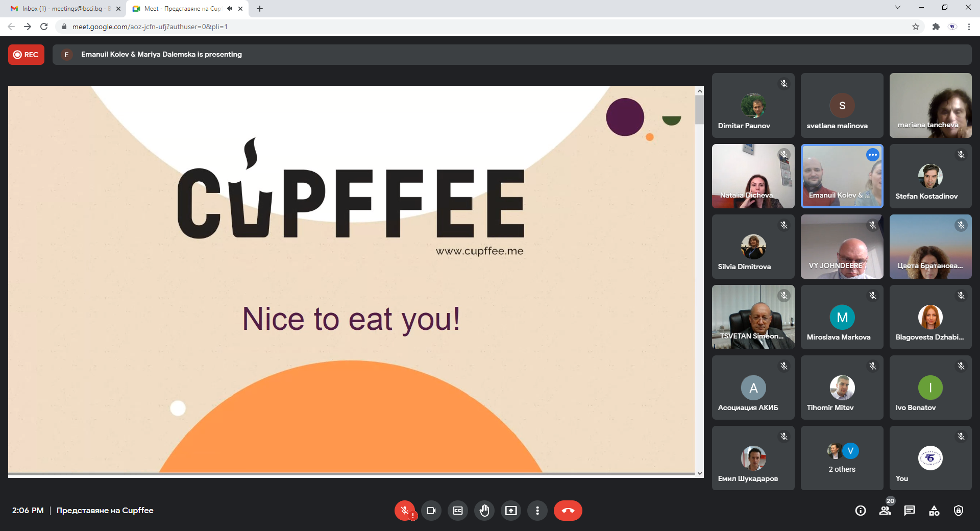Go forward in browser history

click(x=28, y=27)
